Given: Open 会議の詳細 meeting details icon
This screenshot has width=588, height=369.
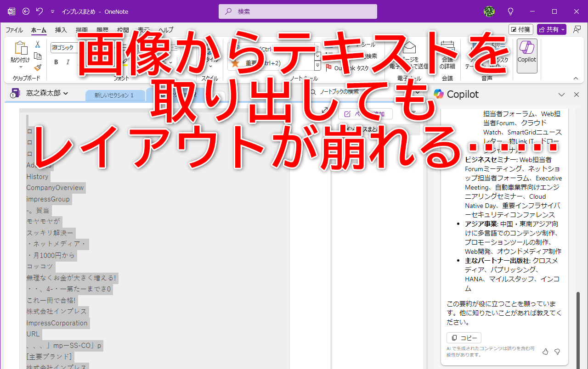Looking at the screenshot, I should click(x=448, y=53).
